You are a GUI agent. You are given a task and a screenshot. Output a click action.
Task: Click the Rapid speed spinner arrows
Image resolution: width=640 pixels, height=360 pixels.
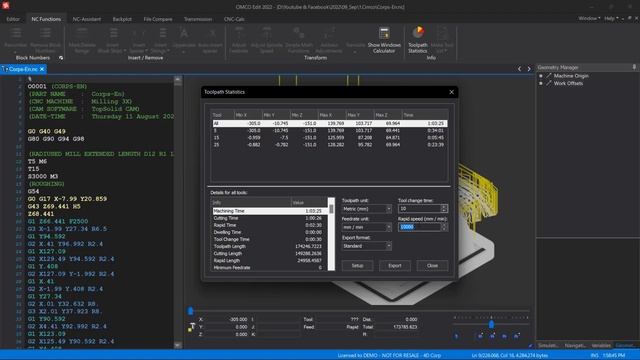tap(444, 227)
